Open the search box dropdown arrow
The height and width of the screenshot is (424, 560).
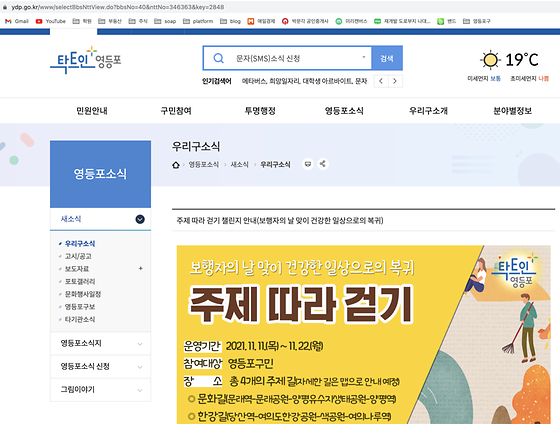pos(364,57)
